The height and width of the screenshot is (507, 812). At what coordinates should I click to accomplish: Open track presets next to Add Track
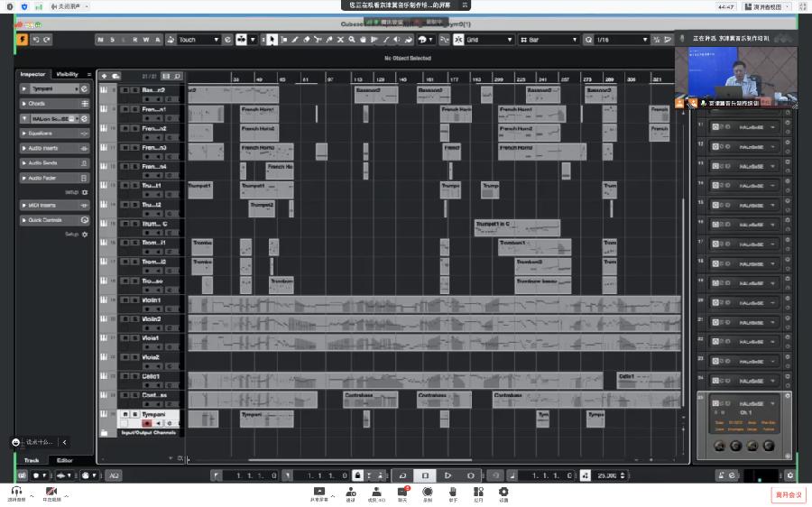tap(115, 76)
